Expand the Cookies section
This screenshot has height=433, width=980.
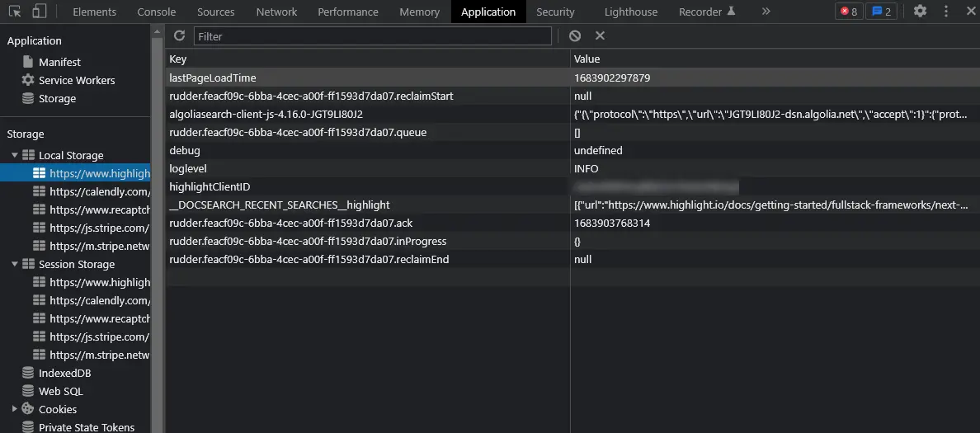[x=15, y=409]
